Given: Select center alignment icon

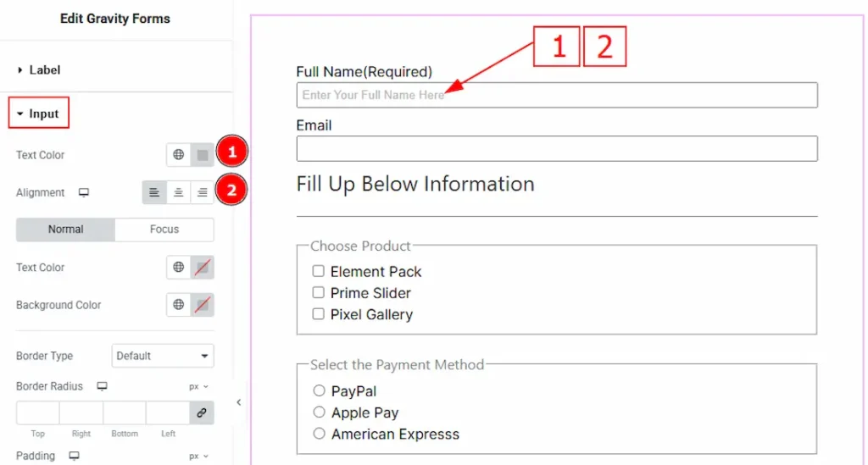Looking at the screenshot, I should pyautogui.click(x=178, y=193).
